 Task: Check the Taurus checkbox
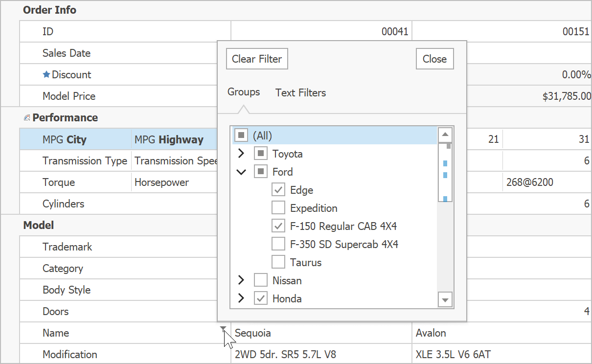pos(278,262)
